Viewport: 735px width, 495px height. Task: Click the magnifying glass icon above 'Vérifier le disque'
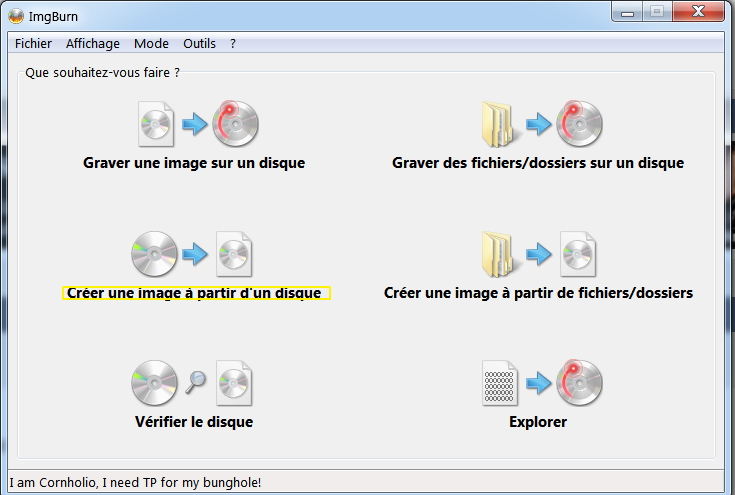195,382
